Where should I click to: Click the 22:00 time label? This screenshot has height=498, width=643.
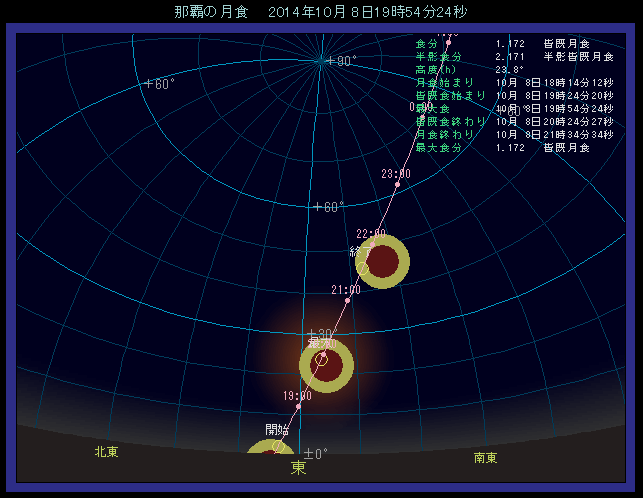[x=370, y=233]
